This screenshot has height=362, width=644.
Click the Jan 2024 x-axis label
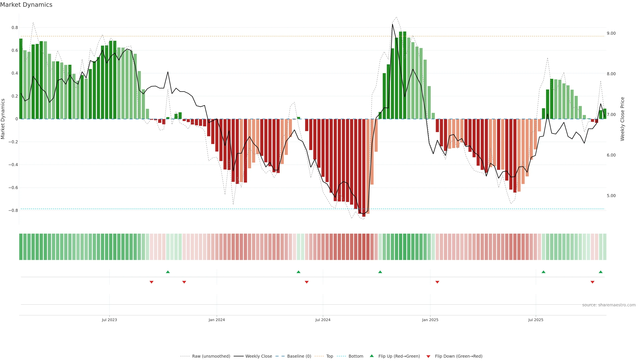(x=217, y=320)
